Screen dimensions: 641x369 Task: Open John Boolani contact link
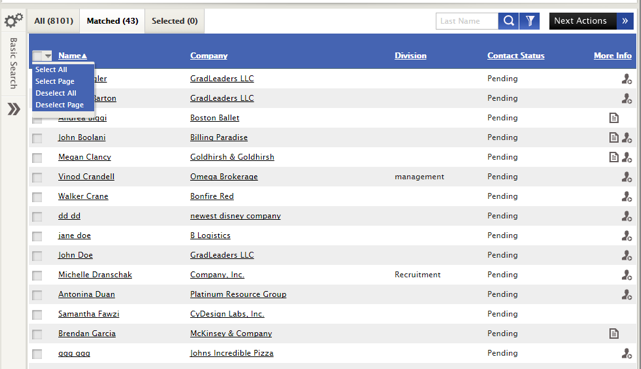pyautogui.click(x=82, y=138)
